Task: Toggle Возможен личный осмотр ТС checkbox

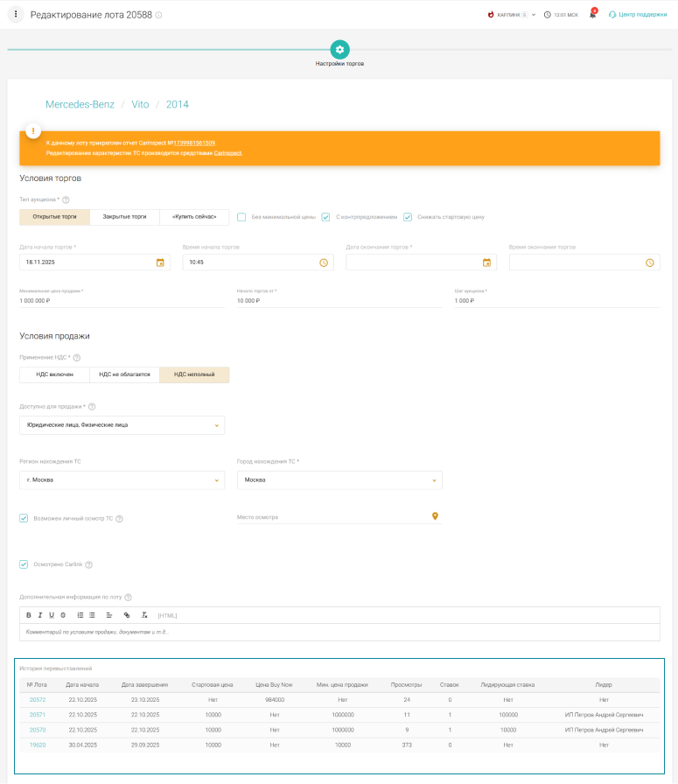Action: pos(24,518)
